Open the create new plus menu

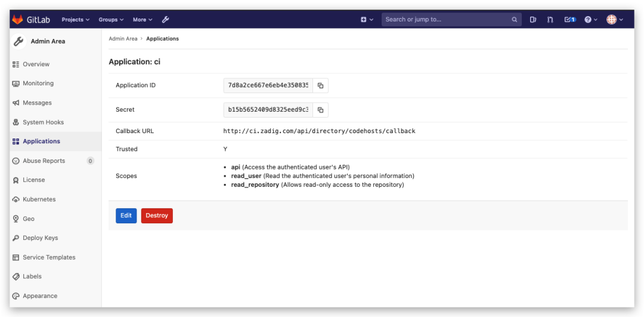click(x=367, y=19)
